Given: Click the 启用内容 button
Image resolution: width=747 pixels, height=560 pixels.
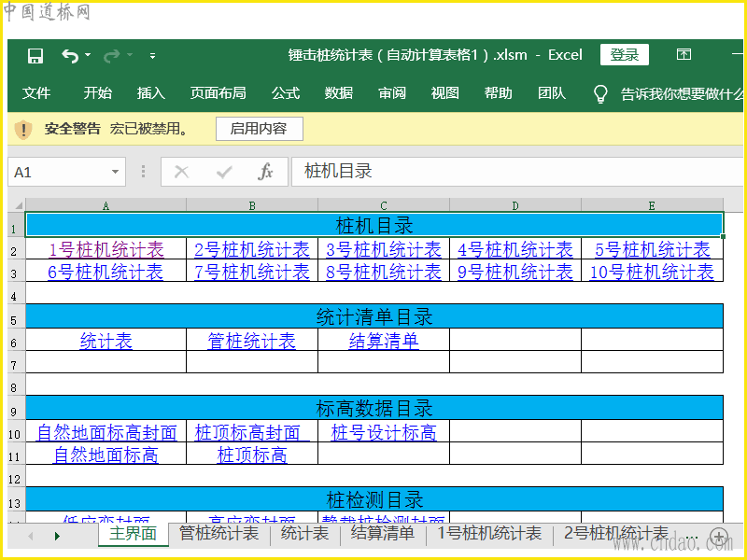Looking at the screenshot, I should [259, 129].
